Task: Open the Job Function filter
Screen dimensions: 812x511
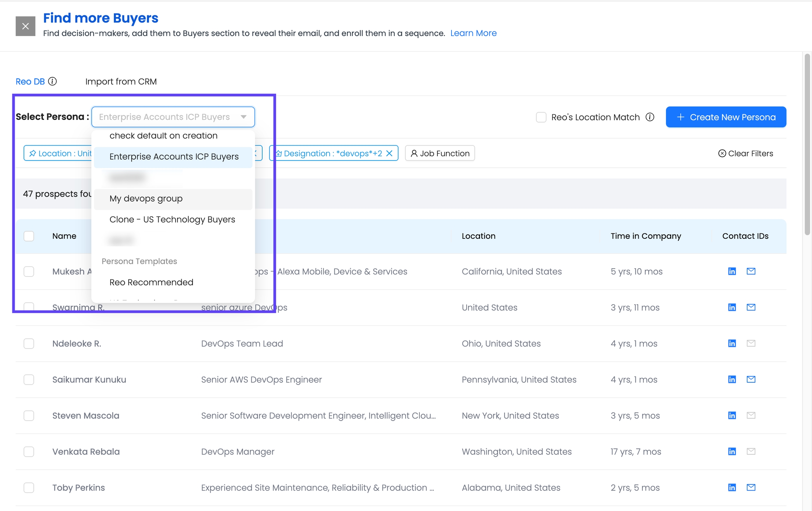Action: click(440, 153)
